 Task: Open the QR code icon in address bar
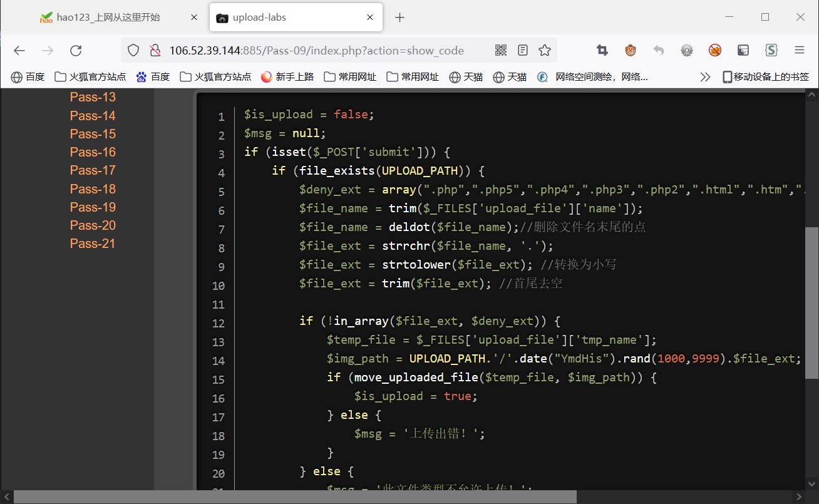click(501, 51)
